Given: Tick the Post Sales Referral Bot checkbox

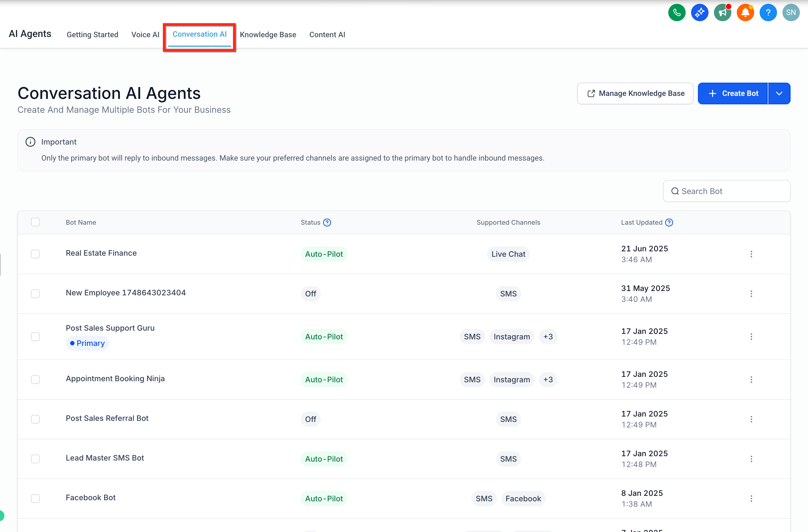Looking at the screenshot, I should [35, 419].
